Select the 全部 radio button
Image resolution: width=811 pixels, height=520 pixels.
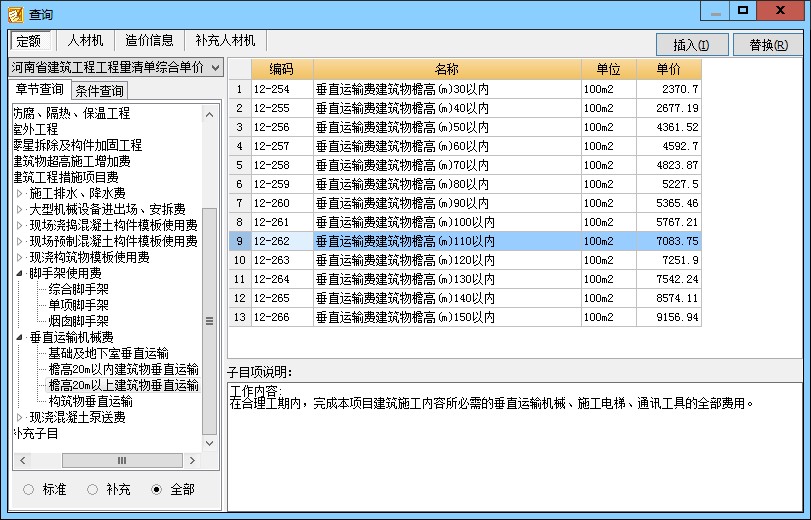(x=156, y=489)
